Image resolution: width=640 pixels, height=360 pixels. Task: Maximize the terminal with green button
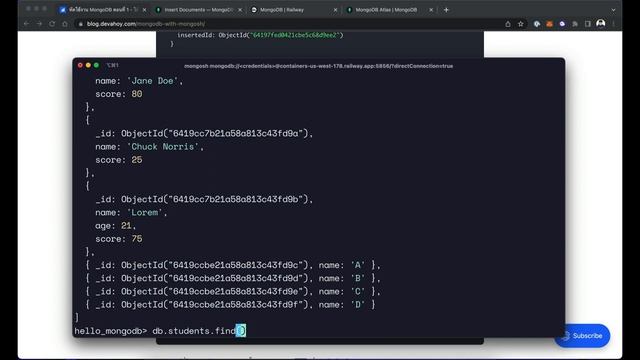pos(96,65)
